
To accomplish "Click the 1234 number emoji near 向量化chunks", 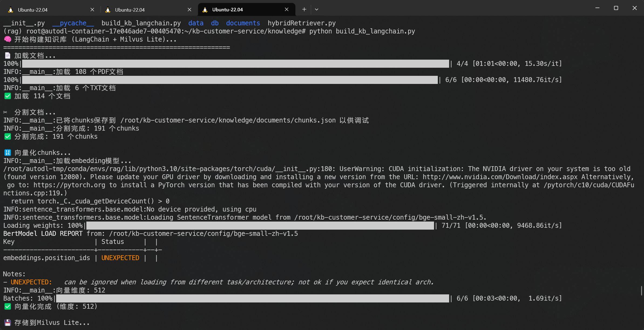I will tap(8, 153).
